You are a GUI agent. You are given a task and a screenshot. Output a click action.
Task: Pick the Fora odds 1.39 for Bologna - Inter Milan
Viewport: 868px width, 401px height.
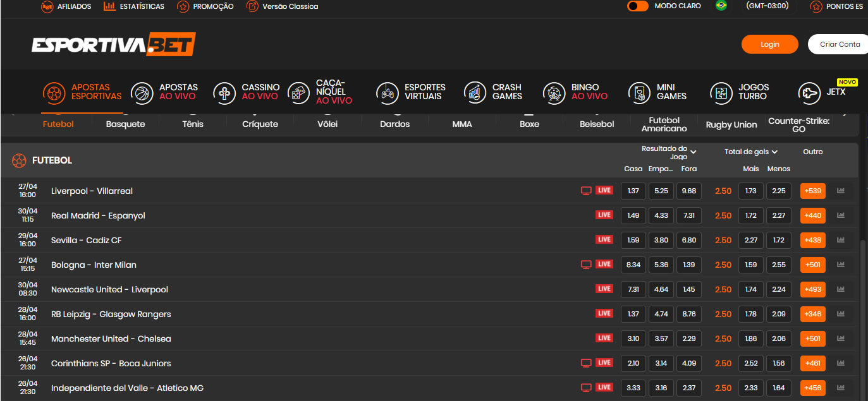pyautogui.click(x=689, y=265)
